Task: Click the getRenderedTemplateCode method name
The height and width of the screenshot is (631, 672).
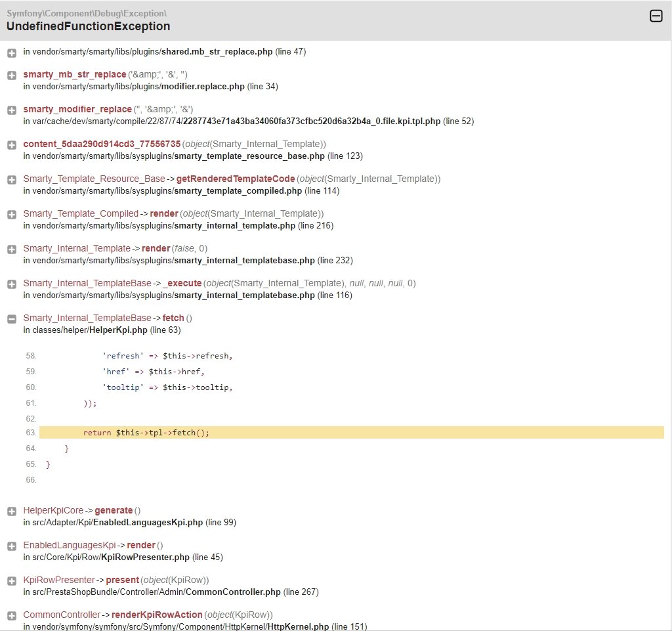Action: [x=236, y=179]
